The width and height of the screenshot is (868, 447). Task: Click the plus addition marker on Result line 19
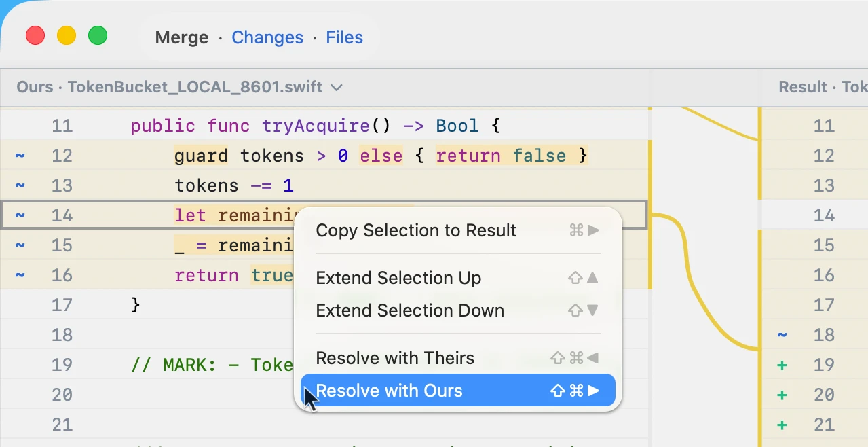(x=782, y=365)
